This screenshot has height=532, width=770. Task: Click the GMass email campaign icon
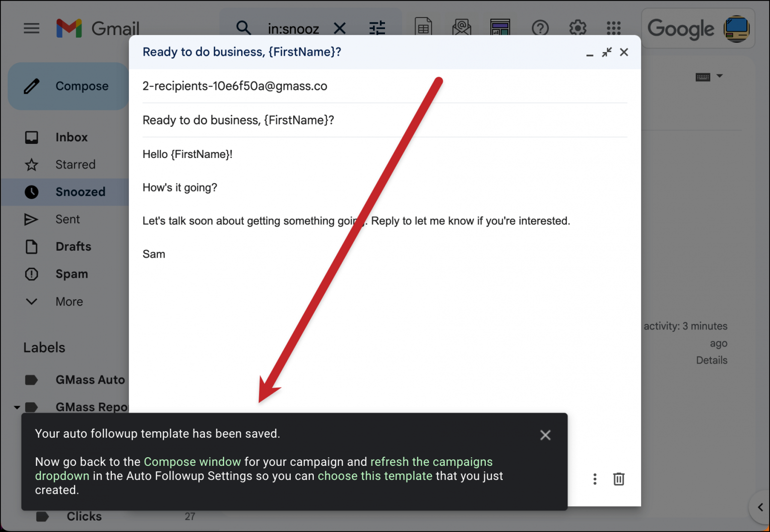[461, 28]
